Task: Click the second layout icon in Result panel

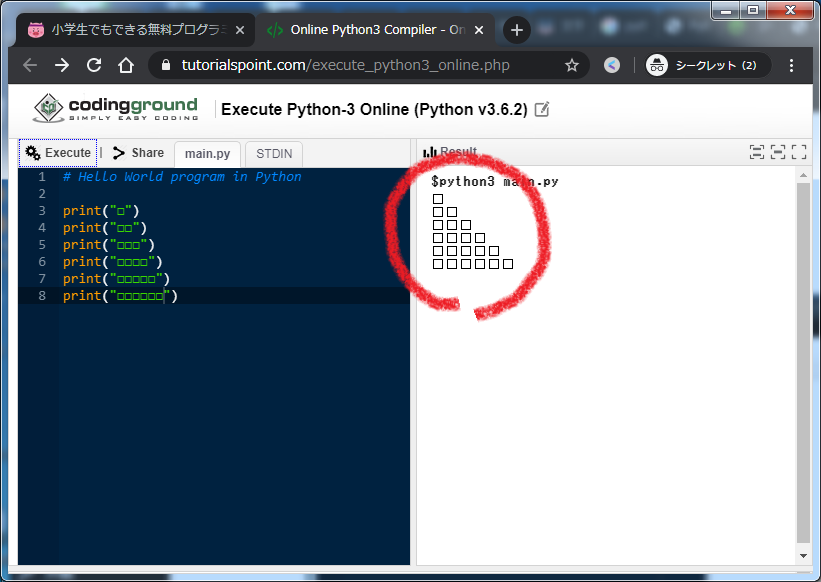Action: 778,152
